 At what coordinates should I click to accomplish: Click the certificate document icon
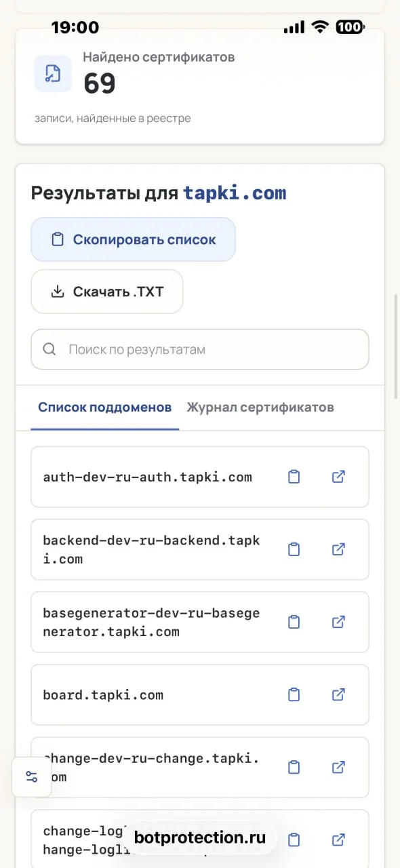click(x=53, y=73)
